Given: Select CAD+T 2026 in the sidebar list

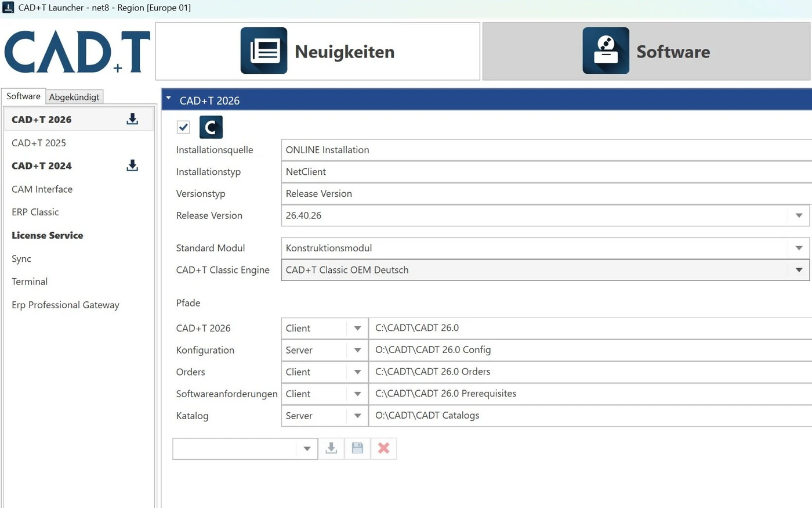Looking at the screenshot, I should 78,120.
